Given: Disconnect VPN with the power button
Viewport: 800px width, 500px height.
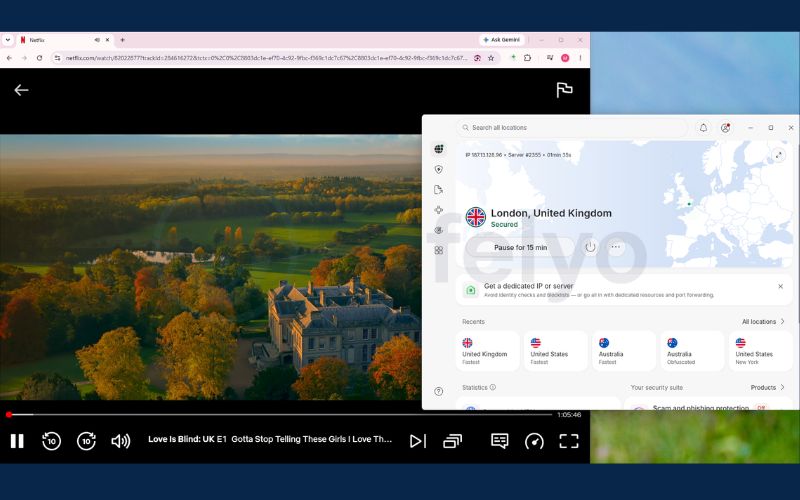Looking at the screenshot, I should tap(590, 247).
